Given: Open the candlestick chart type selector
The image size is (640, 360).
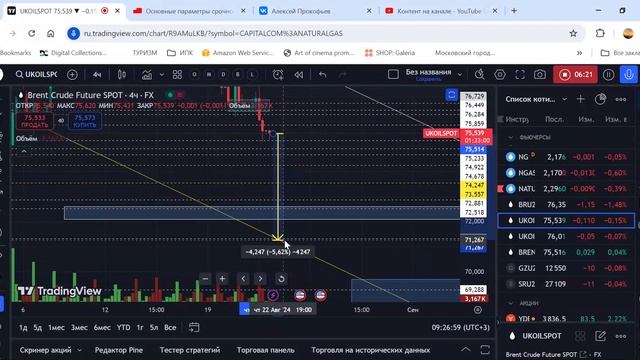Looking at the screenshot, I should [122, 75].
